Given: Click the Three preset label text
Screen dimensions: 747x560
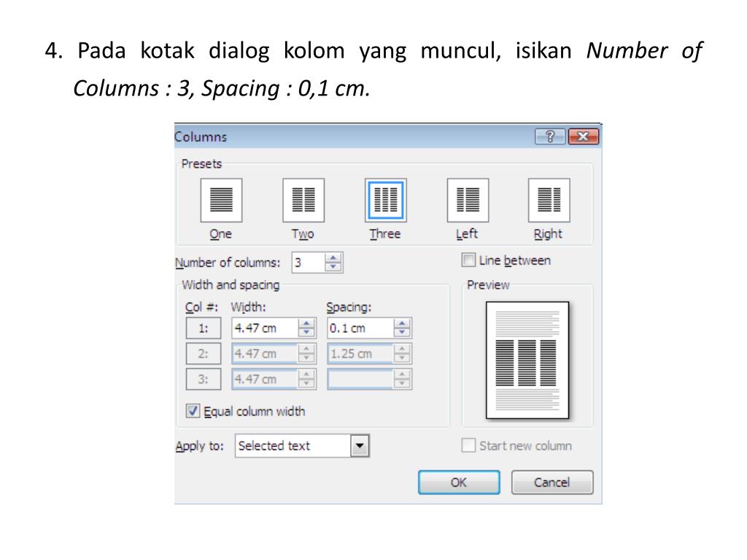Looking at the screenshot, I should click(x=385, y=234).
